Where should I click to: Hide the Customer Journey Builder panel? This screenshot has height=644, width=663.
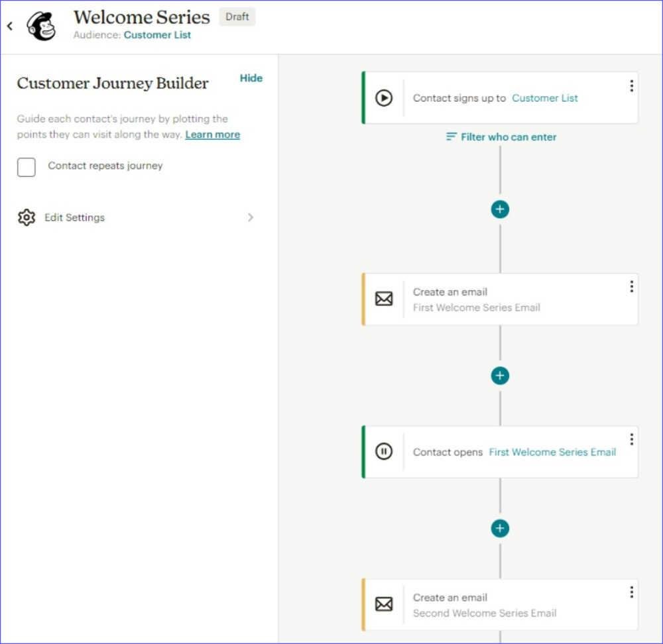251,78
